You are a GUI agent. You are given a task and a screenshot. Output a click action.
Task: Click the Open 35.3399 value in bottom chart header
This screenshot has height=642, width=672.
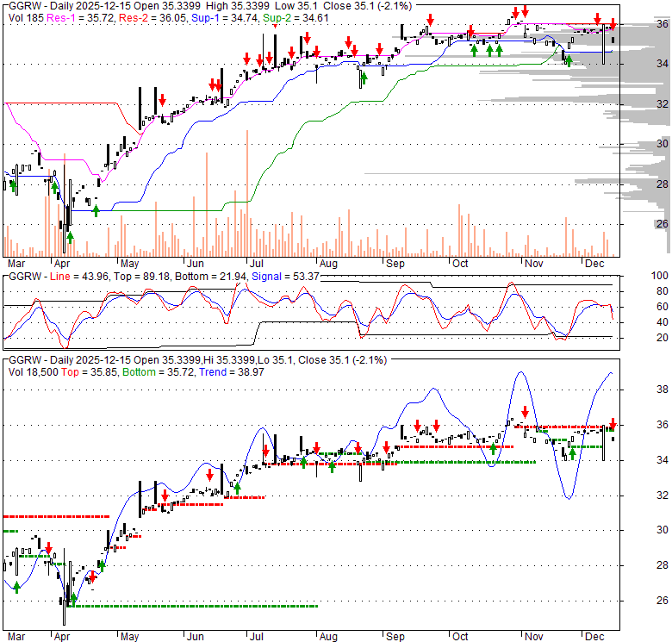pyautogui.click(x=166, y=360)
